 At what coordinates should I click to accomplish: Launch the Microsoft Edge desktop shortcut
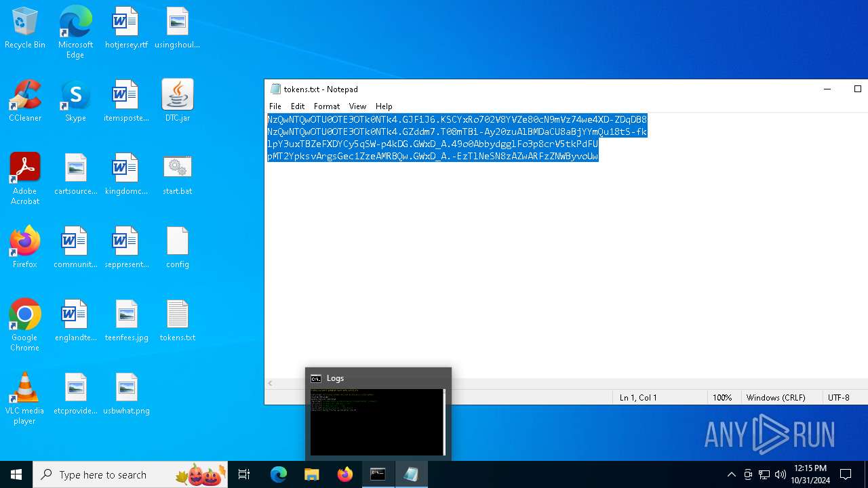click(75, 32)
